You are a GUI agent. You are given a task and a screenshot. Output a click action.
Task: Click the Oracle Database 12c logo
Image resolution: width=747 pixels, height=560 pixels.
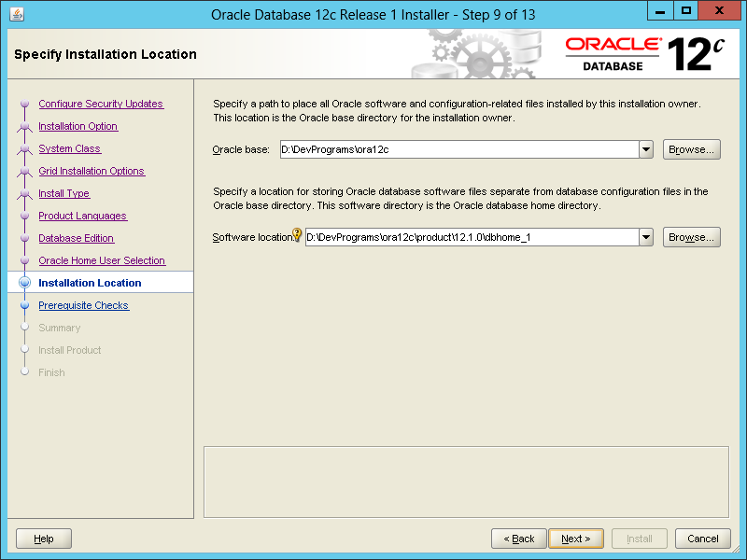pos(645,54)
